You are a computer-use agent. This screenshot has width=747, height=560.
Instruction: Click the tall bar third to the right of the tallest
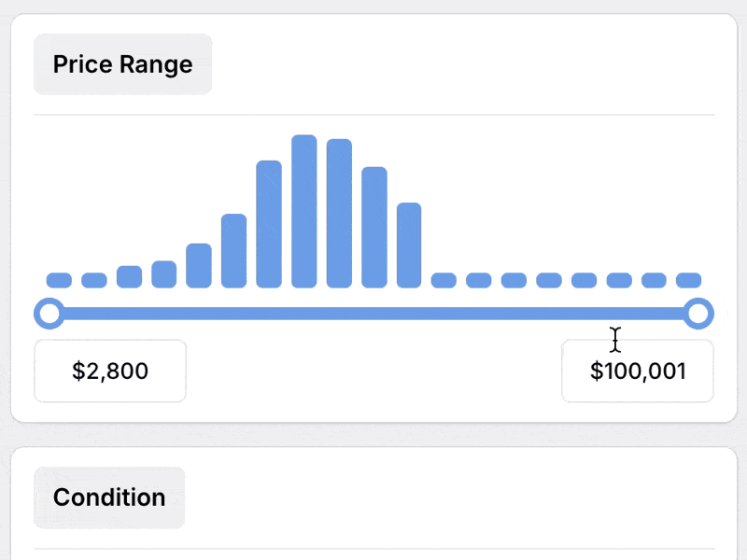[x=409, y=245]
